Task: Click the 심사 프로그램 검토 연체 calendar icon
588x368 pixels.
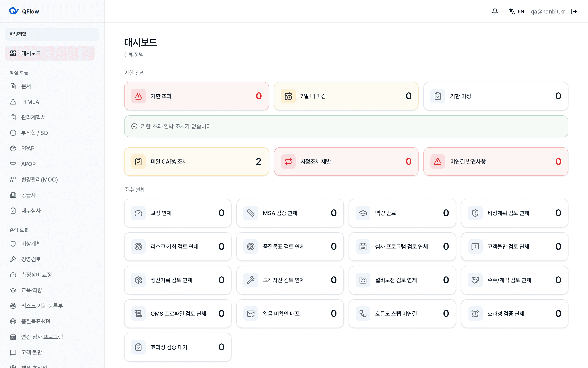Action: (x=363, y=247)
